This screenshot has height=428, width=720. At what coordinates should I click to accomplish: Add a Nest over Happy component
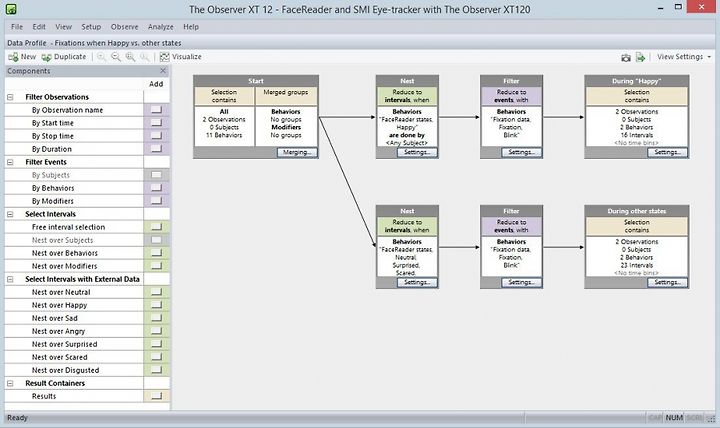click(x=157, y=304)
